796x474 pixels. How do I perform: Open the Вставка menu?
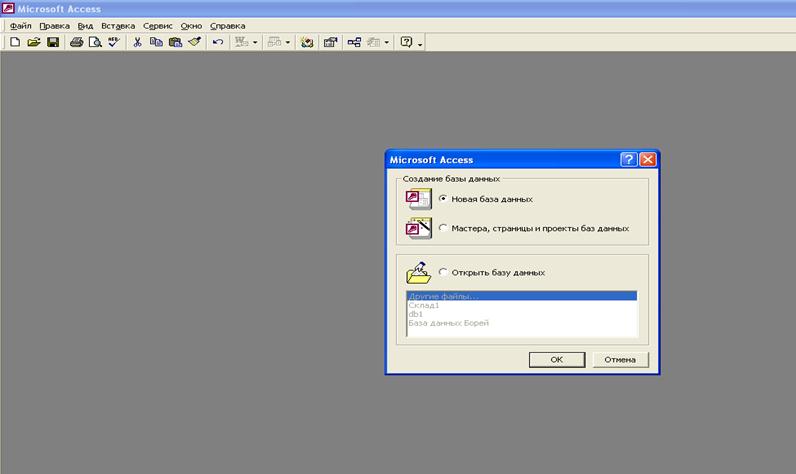118,26
